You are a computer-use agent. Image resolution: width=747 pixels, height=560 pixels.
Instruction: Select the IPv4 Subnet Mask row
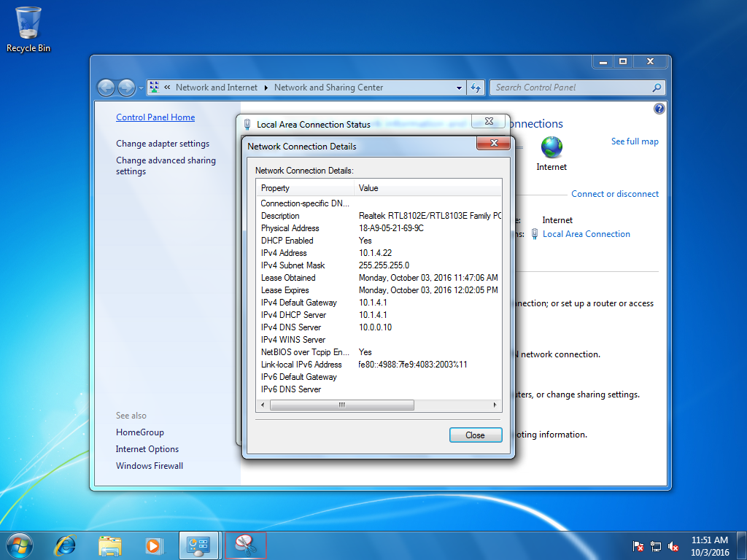[379, 265]
